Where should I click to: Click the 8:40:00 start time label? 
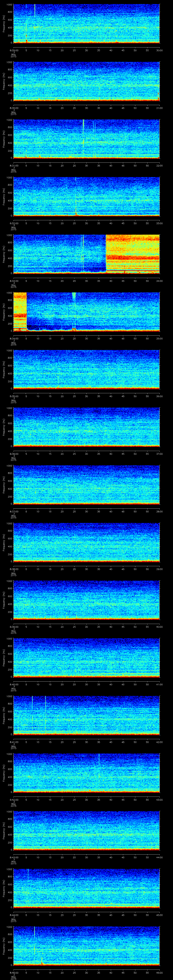tap(14, 684)
